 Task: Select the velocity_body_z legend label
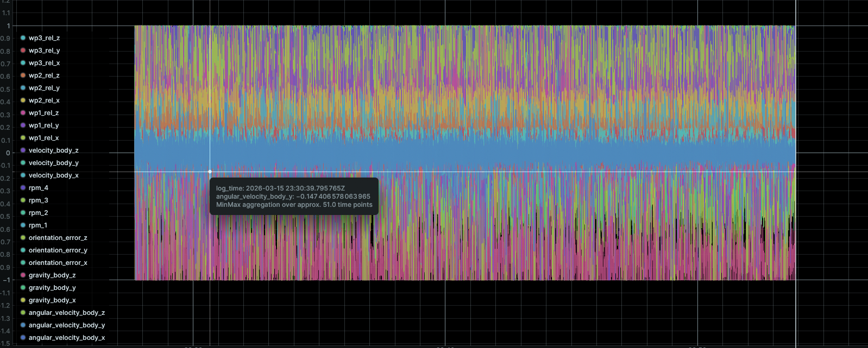[x=53, y=150]
